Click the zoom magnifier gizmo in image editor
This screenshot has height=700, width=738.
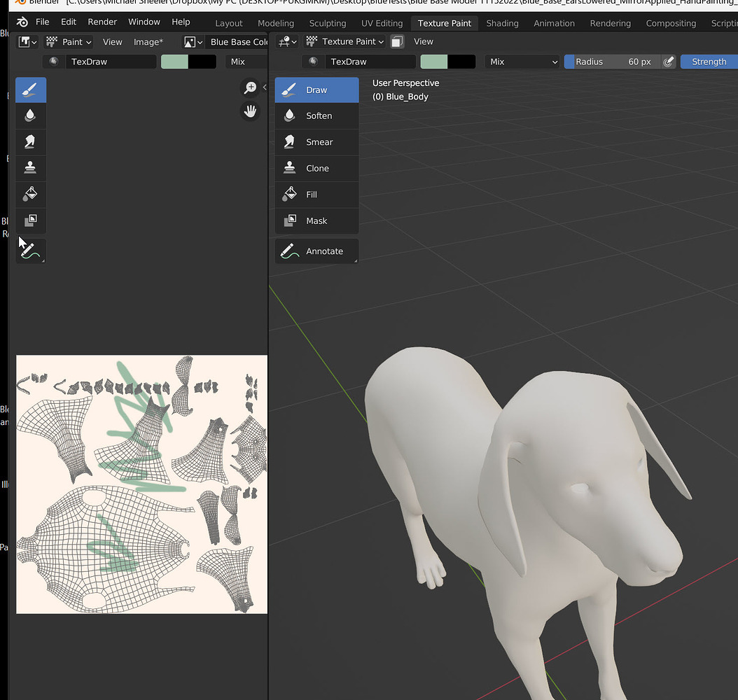(x=251, y=87)
